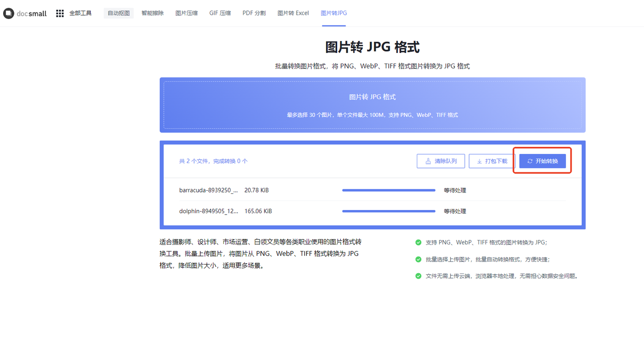
Task: Click the docsmall logo icon
Action: pyautogui.click(x=8, y=13)
